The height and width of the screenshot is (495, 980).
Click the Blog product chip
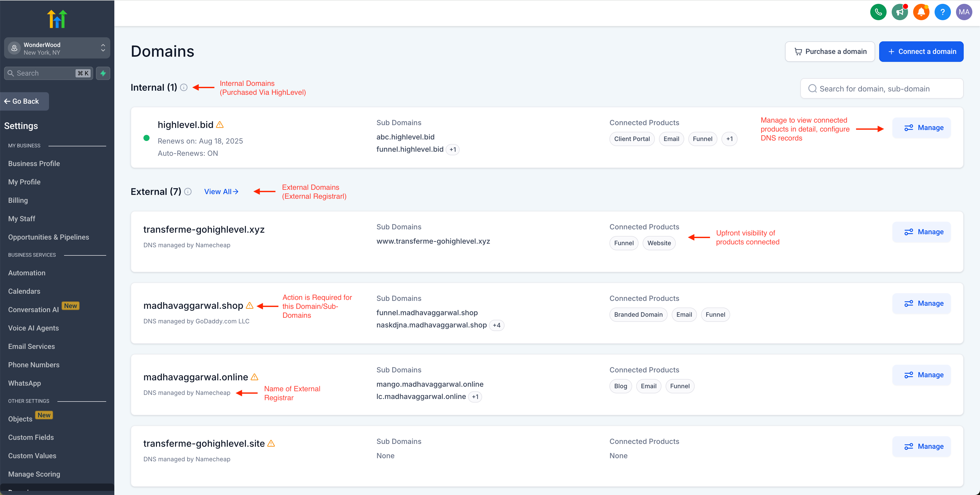click(x=620, y=386)
